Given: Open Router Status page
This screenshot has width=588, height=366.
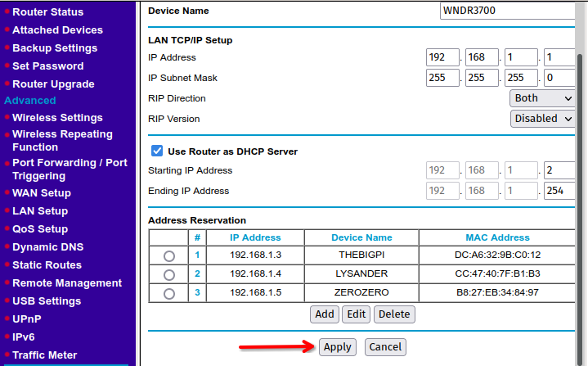Looking at the screenshot, I should click(47, 12).
